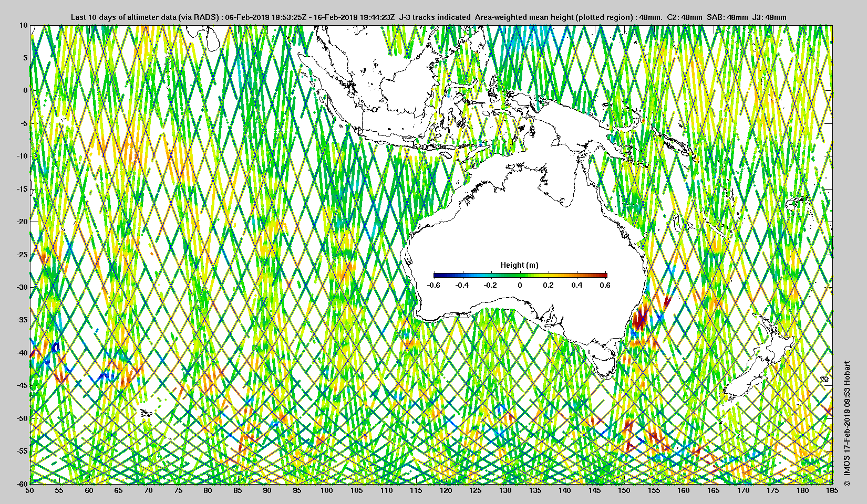Click longitude axis label '95'

click(x=297, y=491)
